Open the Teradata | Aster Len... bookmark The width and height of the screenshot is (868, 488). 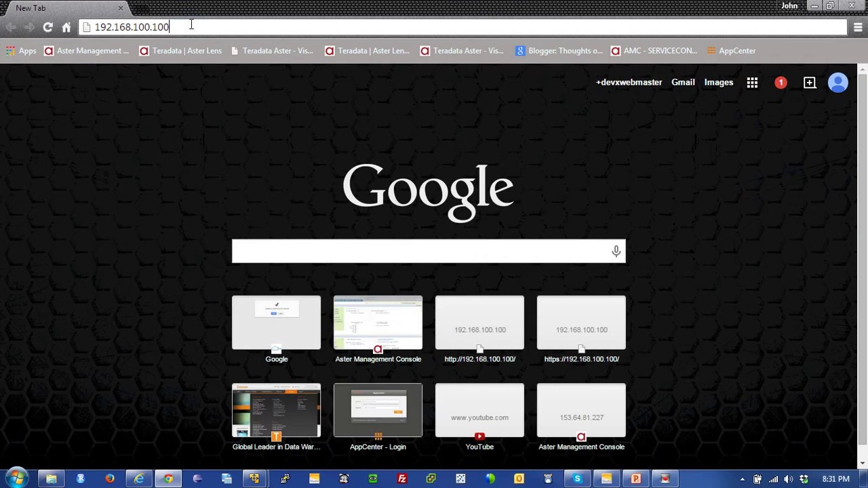click(367, 51)
